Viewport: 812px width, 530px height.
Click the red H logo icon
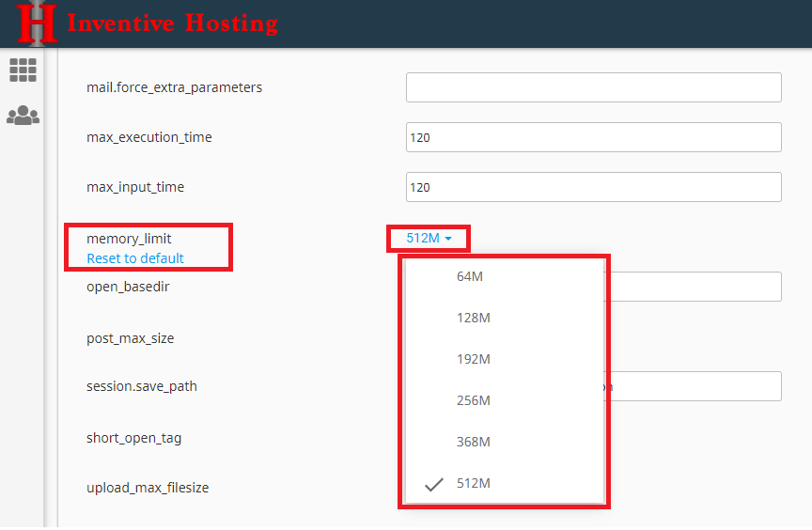pos(37,23)
